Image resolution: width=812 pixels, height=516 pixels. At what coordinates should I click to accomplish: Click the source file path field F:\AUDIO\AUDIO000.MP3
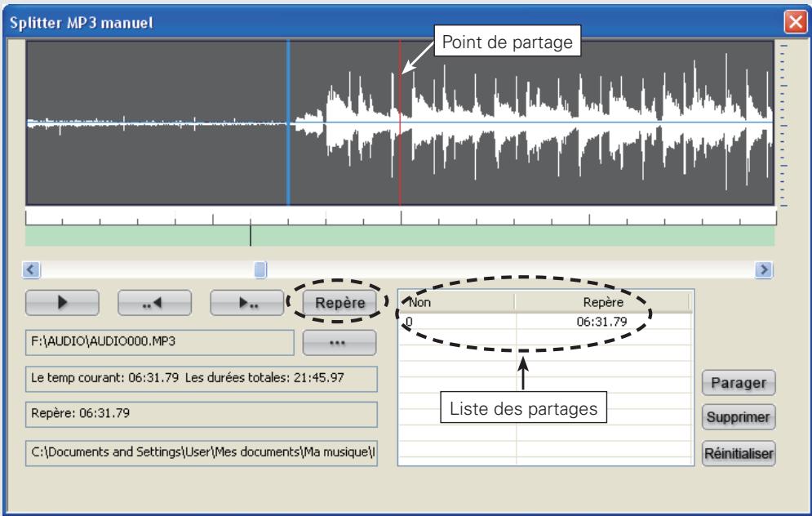point(159,342)
